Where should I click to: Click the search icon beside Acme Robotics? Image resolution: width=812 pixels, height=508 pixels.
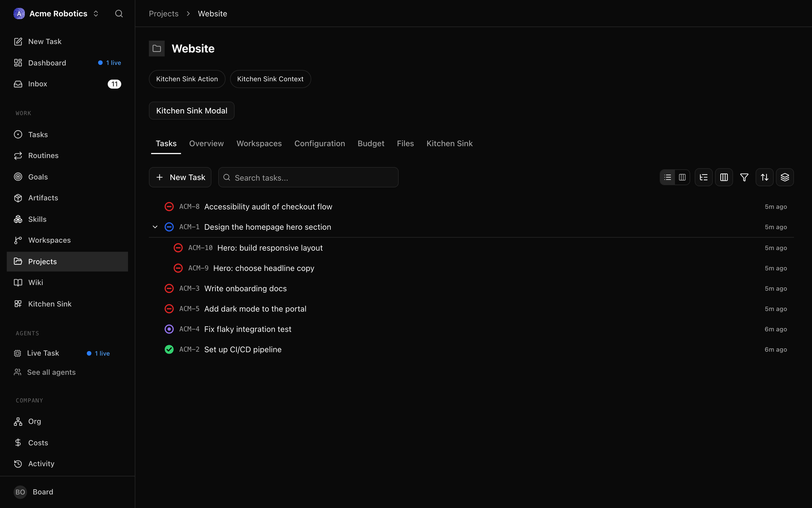pyautogui.click(x=119, y=14)
